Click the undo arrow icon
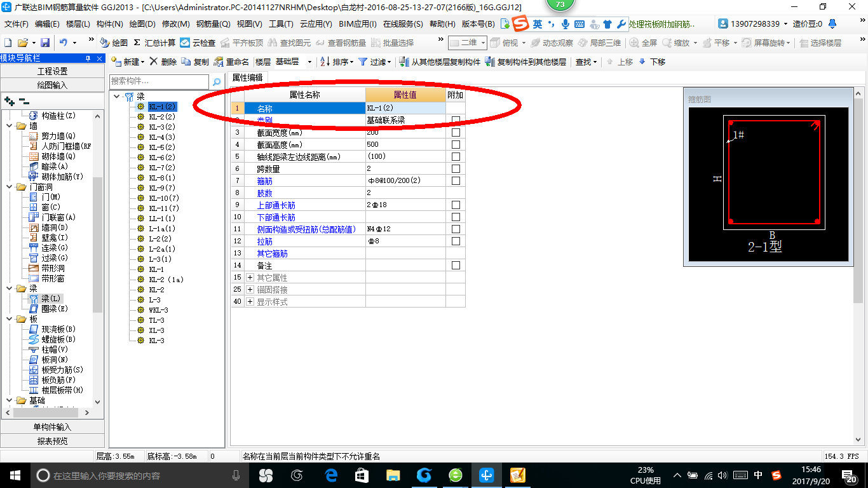Viewport: 868px width, 488px height. click(x=64, y=43)
